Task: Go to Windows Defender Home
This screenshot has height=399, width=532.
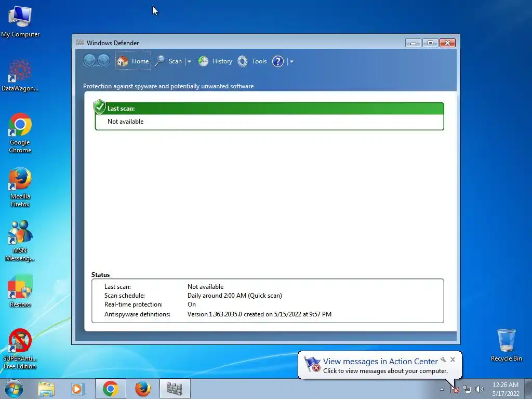Action: click(x=133, y=61)
